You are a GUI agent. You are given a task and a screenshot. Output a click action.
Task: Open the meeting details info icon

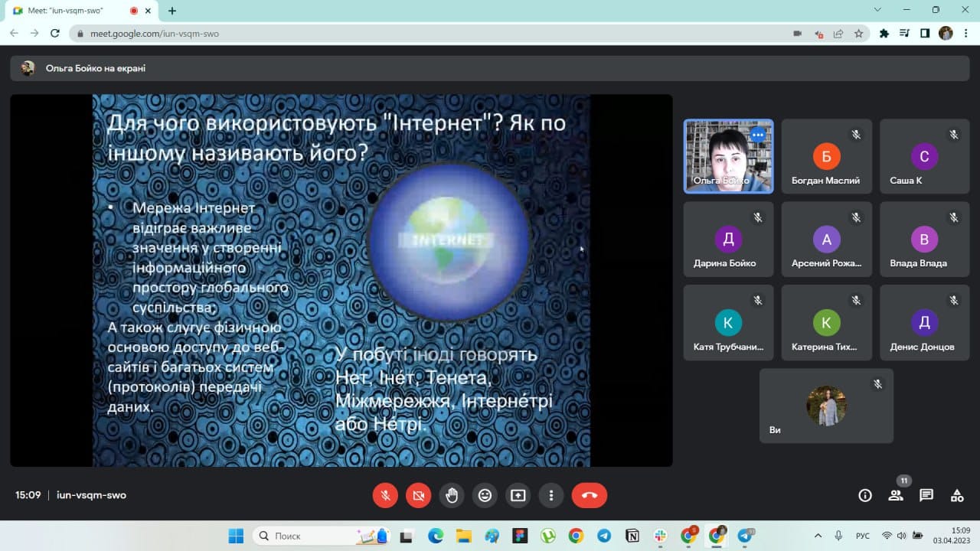coord(865,495)
